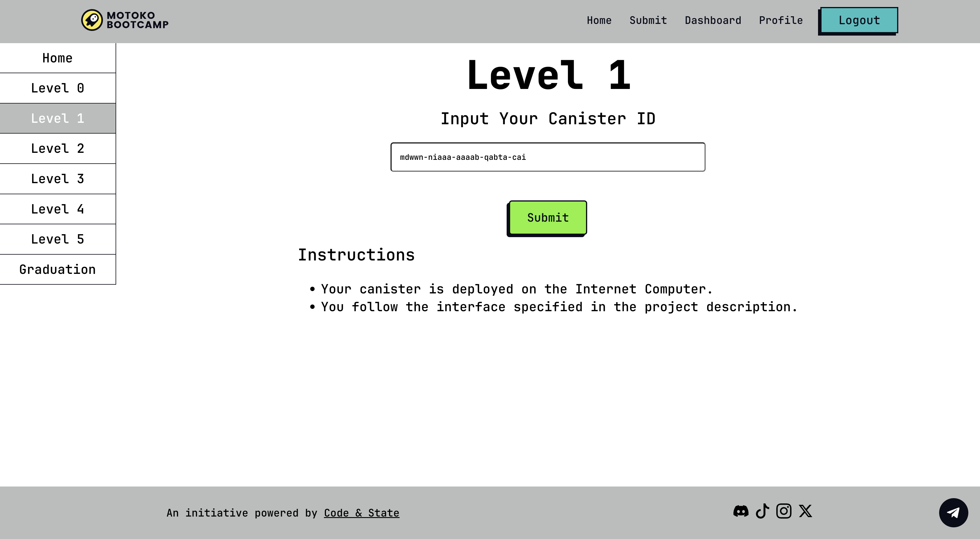Select Level 0 from sidebar

click(x=58, y=87)
